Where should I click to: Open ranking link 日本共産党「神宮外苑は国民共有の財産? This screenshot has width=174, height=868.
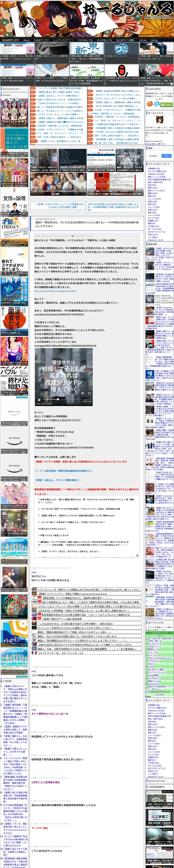(63, 471)
